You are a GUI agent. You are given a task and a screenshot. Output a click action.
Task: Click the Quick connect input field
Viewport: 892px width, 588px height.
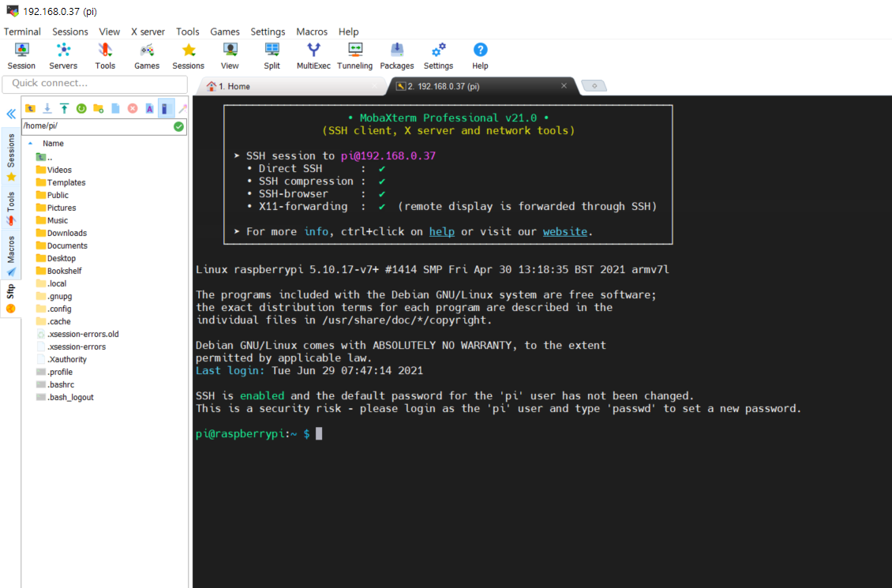pos(95,83)
